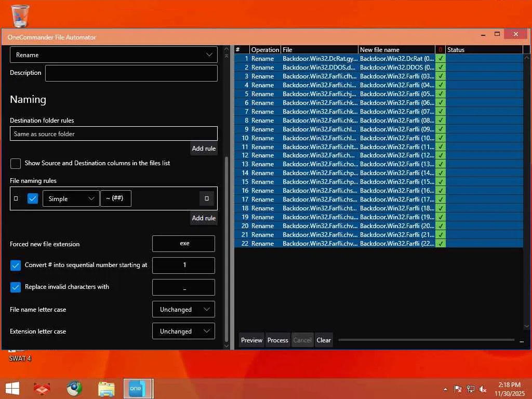Open the Rename operation dropdown

point(114,55)
